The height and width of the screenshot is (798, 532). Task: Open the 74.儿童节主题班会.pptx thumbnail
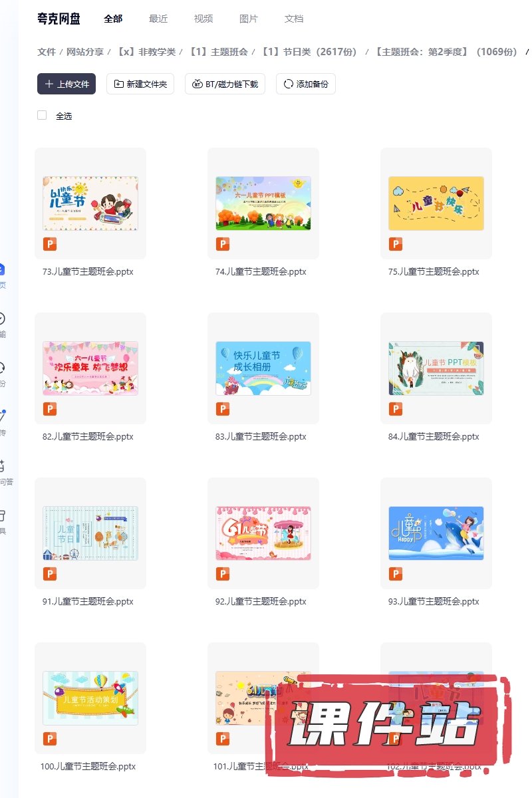pos(263,203)
